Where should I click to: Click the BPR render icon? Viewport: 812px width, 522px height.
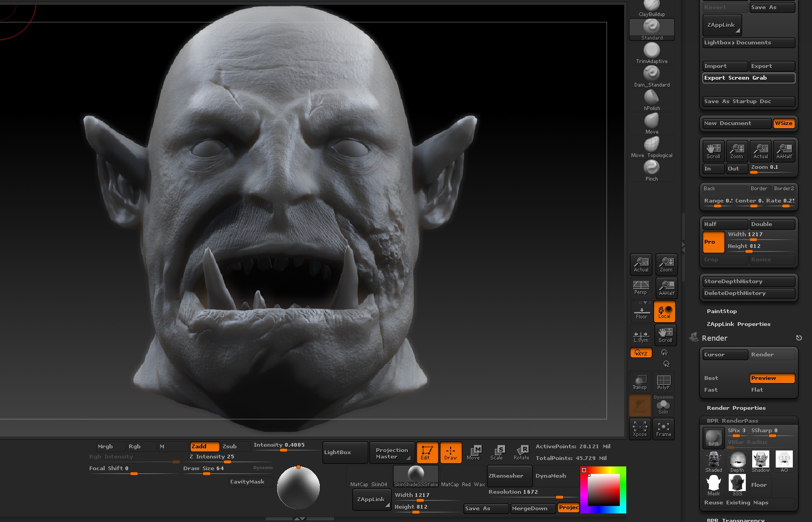[713, 438]
